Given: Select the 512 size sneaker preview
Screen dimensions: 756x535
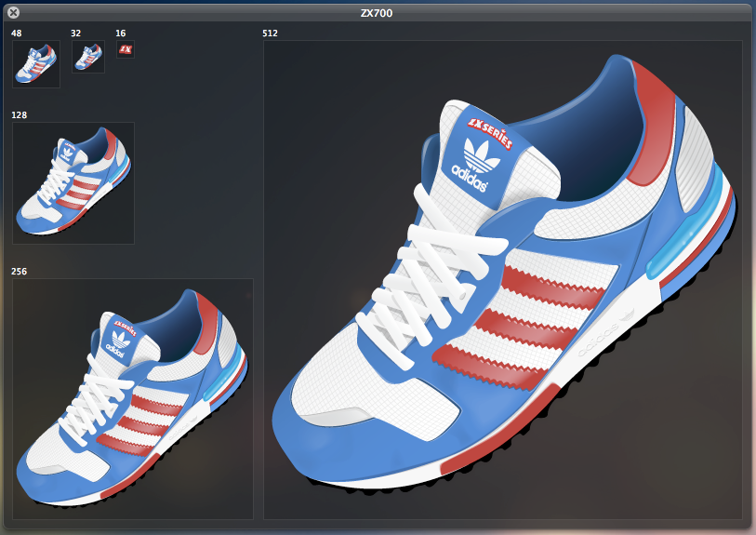Looking at the screenshot, I should click(503, 280).
